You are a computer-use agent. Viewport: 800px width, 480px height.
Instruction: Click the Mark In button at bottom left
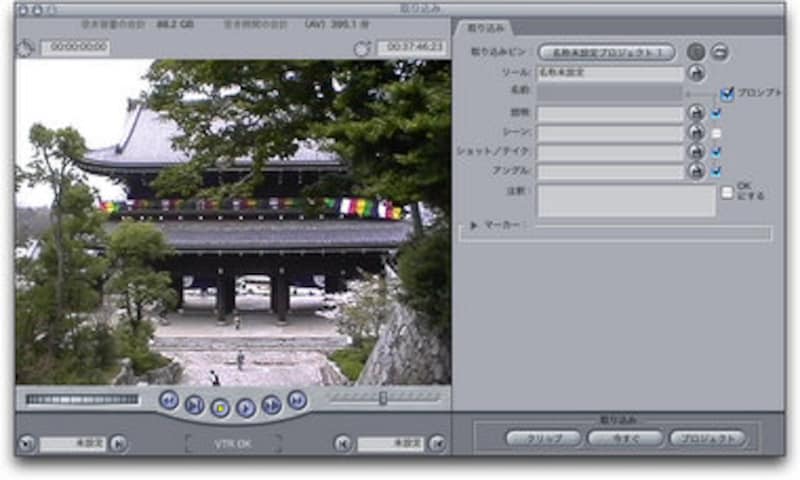point(24,443)
